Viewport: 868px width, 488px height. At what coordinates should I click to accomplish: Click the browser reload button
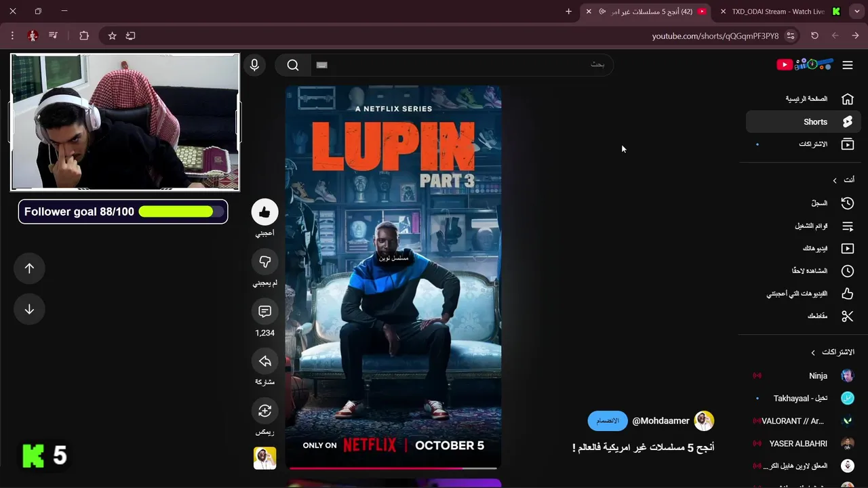point(814,36)
